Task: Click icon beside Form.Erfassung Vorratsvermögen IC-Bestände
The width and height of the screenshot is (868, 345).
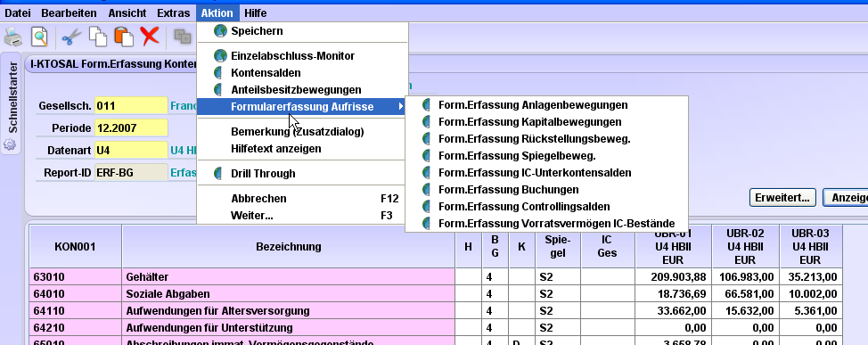Action: click(426, 224)
